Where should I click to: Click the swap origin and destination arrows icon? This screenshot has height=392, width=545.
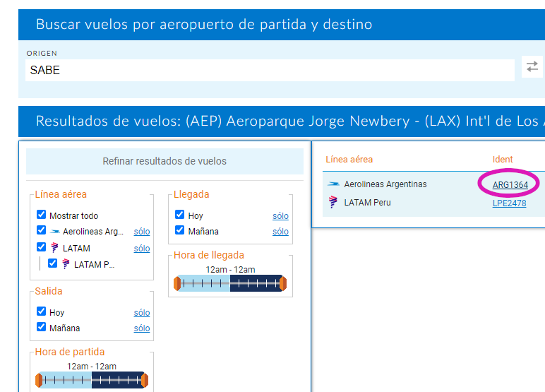(x=532, y=66)
